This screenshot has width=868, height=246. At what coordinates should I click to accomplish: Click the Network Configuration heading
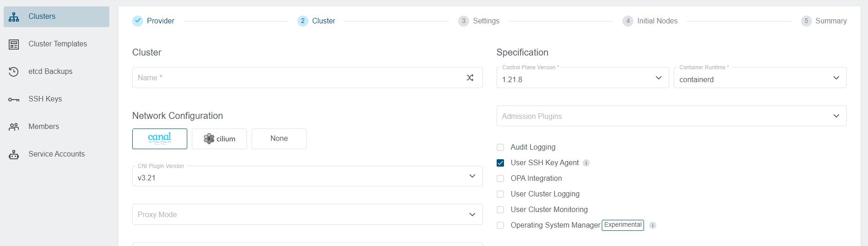[x=178, y=116]
